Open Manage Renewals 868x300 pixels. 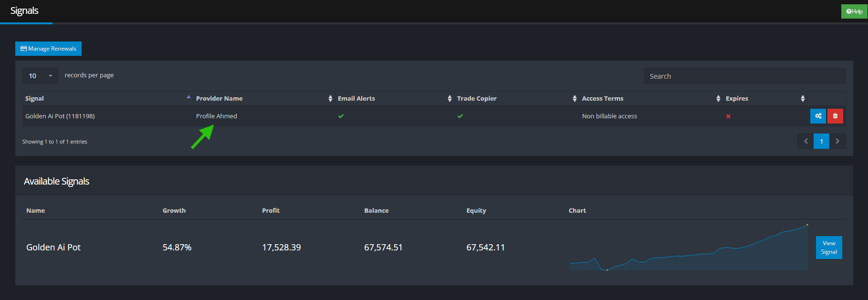48,49
